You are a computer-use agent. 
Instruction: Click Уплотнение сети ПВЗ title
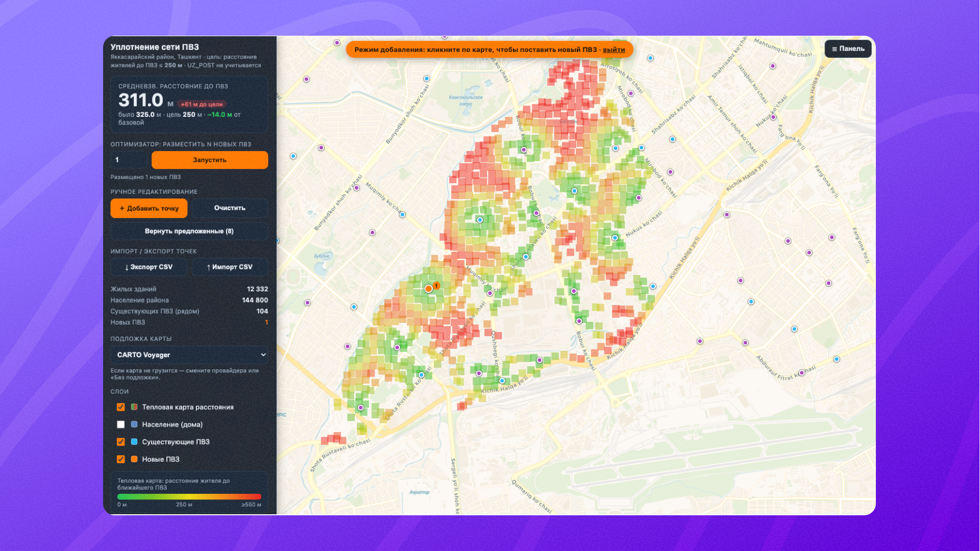155,47
